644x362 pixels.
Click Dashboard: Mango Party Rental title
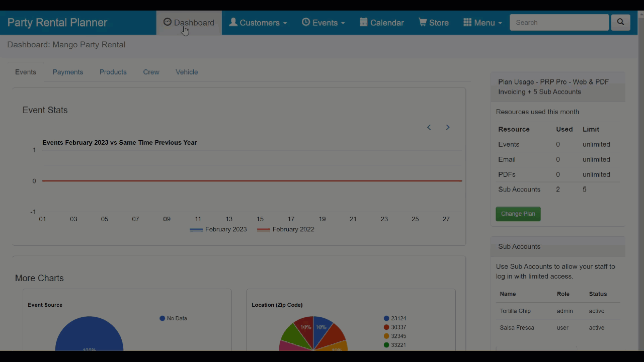click(66, 45)
